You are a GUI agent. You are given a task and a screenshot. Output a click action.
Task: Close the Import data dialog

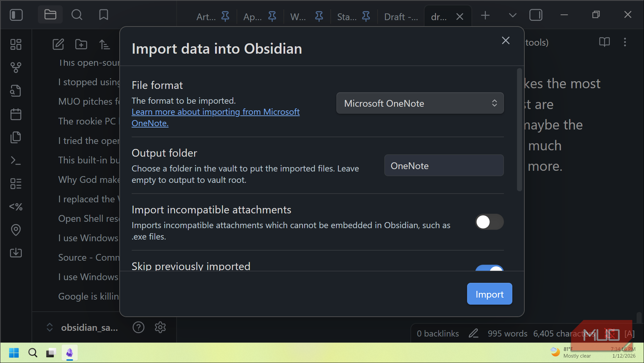(x=506, y=41)
